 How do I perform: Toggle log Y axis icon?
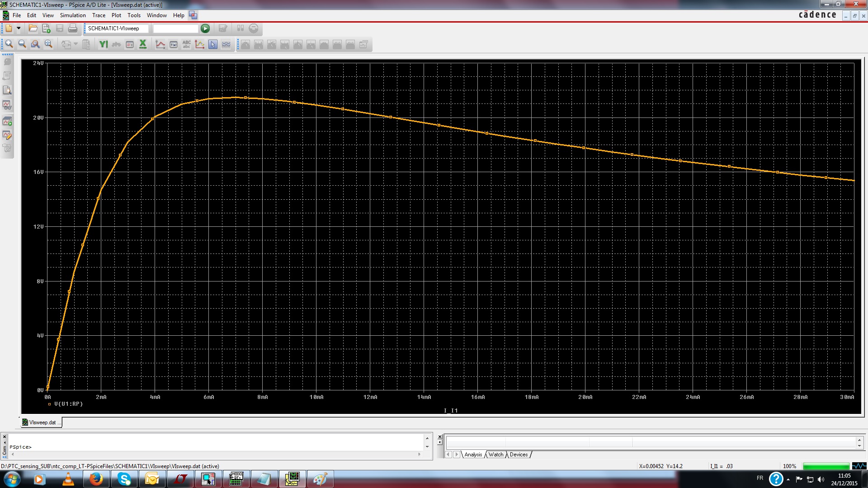(x=104, y=44)
